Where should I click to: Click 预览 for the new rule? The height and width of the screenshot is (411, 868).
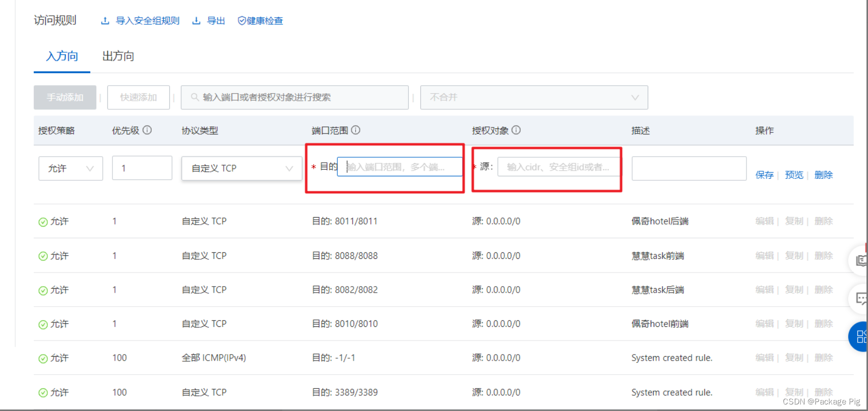tap(794, 175)
